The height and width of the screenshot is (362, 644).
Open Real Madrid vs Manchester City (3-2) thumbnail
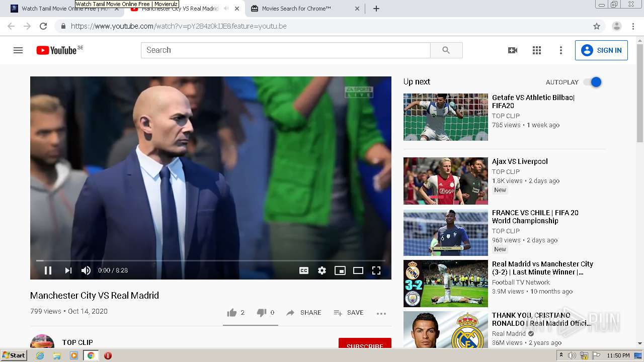click(x=446, y=283)
